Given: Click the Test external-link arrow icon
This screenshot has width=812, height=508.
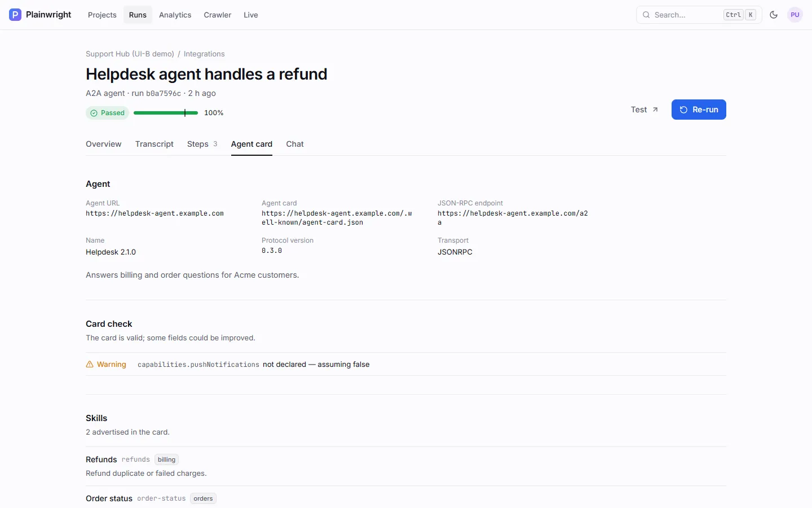Looking at the screenshot, I should [x=655, y=110].
